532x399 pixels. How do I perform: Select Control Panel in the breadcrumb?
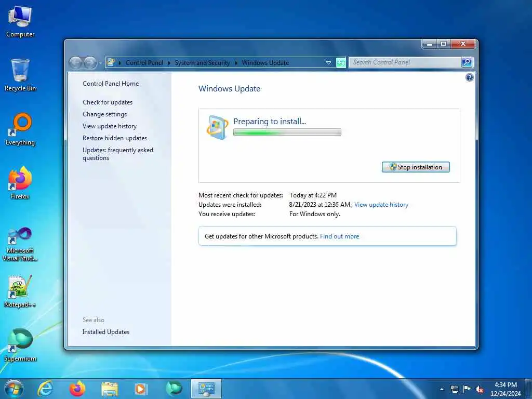pyautogui.click(x=144, y=63)
